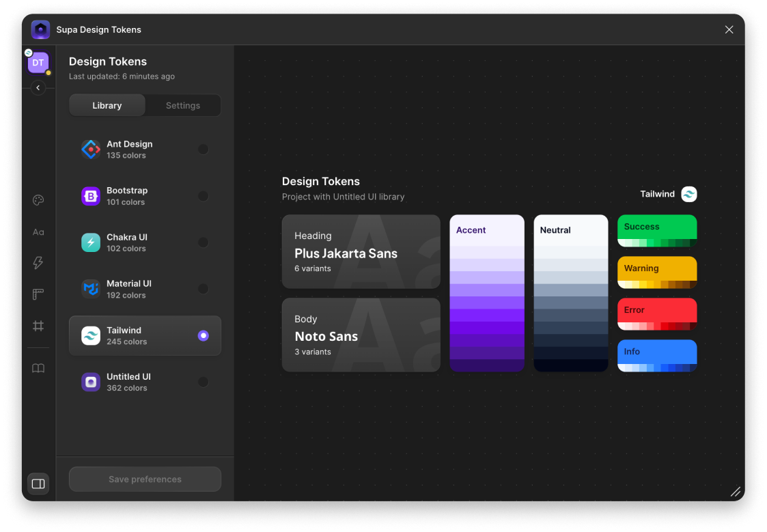Image resolution: width=767 pixels, height=532 pixels.
Task: Open the ruler spacing sidebar icon
Action: pos(38,294)
